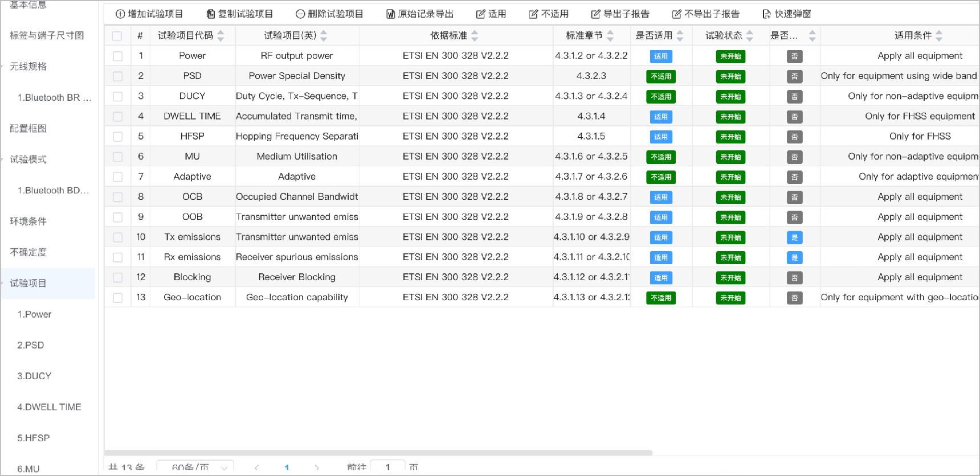
Task: Click the 不适用 tag in PSD row
Action: (660, 76)
